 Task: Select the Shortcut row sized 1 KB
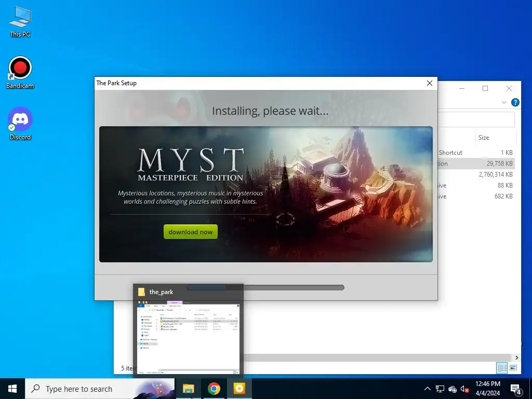(x=476, y=153)
